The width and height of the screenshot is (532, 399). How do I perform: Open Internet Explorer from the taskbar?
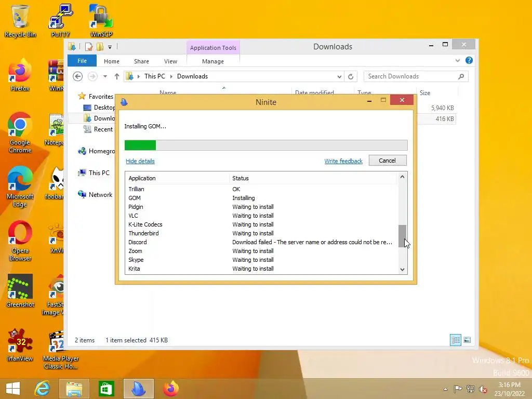43,389
